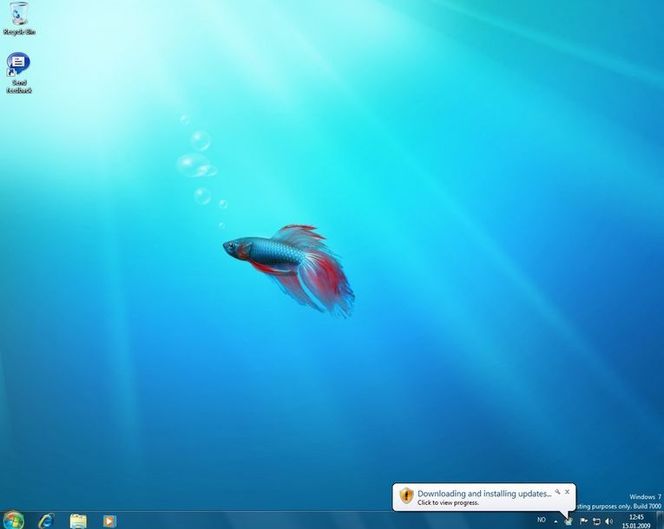Image resolution: width=664 pixels, height=529 pixels.
Task: Open the Recycle Bin desktop icon
Action: click(x=19, y=17)
